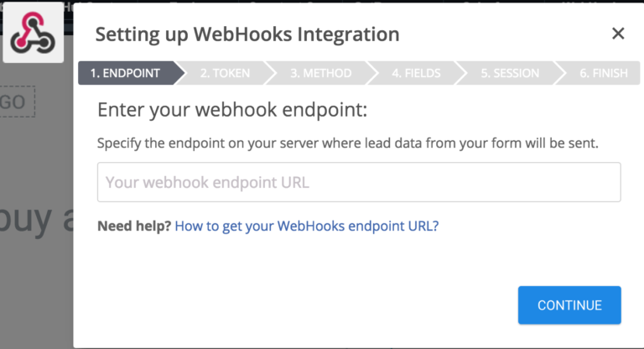Click the 'Enter your webhook endpoint:' heading
Viewport: 644px width, 349px height.
point(233,111)
